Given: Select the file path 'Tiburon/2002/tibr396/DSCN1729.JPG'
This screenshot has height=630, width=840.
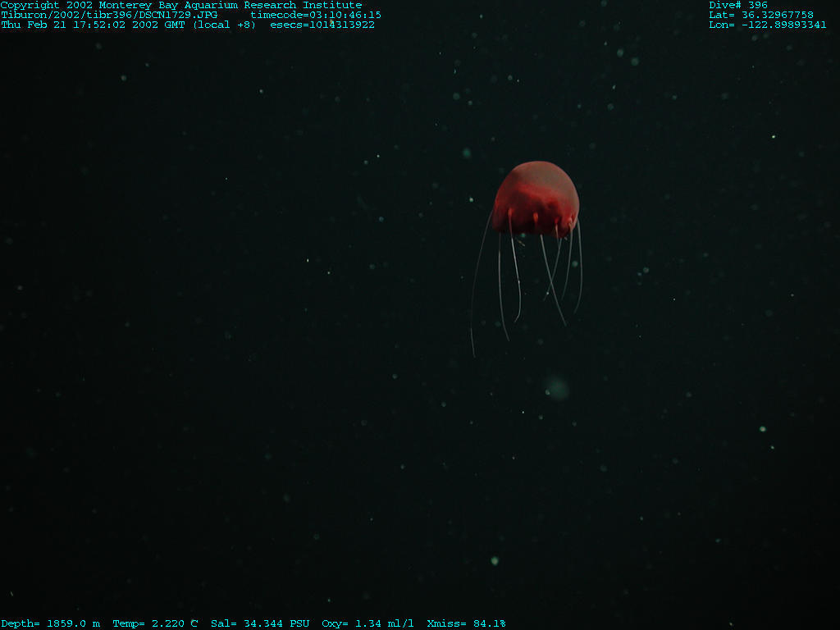Looking at the screenshot, I should coord(109,15).
